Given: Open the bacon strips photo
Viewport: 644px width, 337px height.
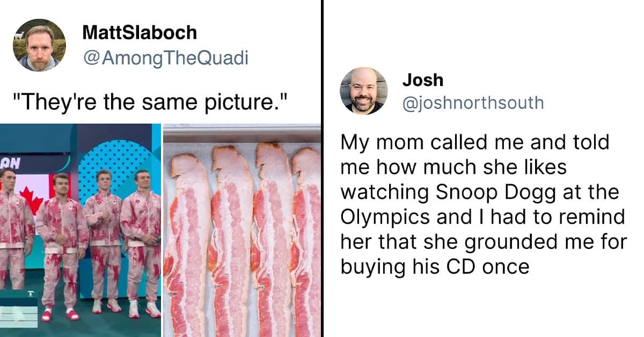Looking at the screenshot, I should pos(242,230).
